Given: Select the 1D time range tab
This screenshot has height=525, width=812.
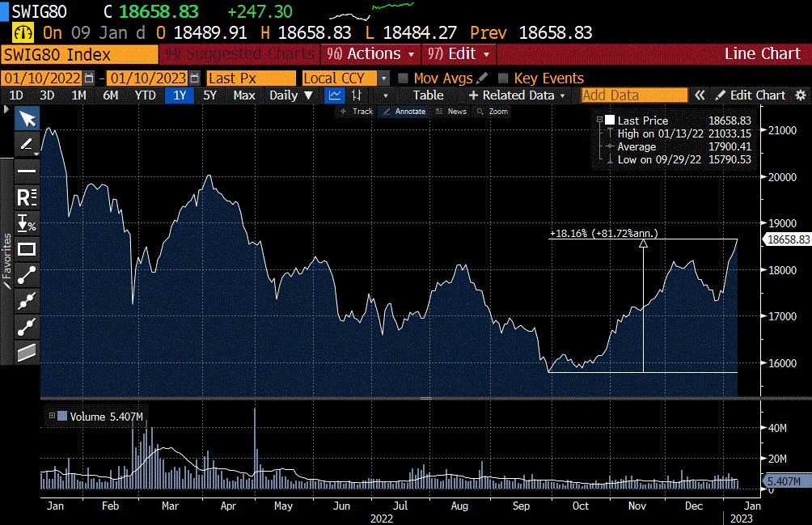Looking at the screenshot, I should (16, 95).
